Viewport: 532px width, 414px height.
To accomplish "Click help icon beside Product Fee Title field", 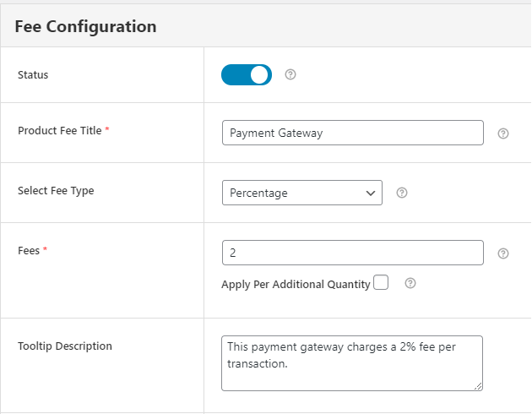I will click(503, 133).
